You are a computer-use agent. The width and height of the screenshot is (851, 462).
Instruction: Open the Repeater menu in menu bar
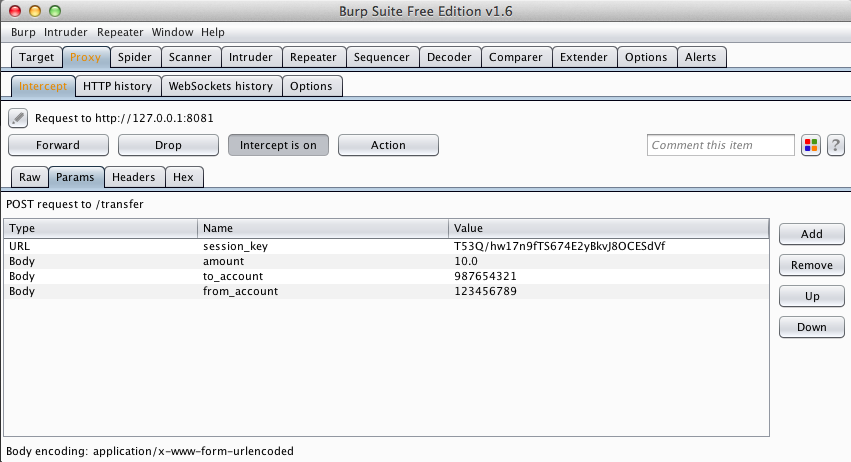coord(120,32)
